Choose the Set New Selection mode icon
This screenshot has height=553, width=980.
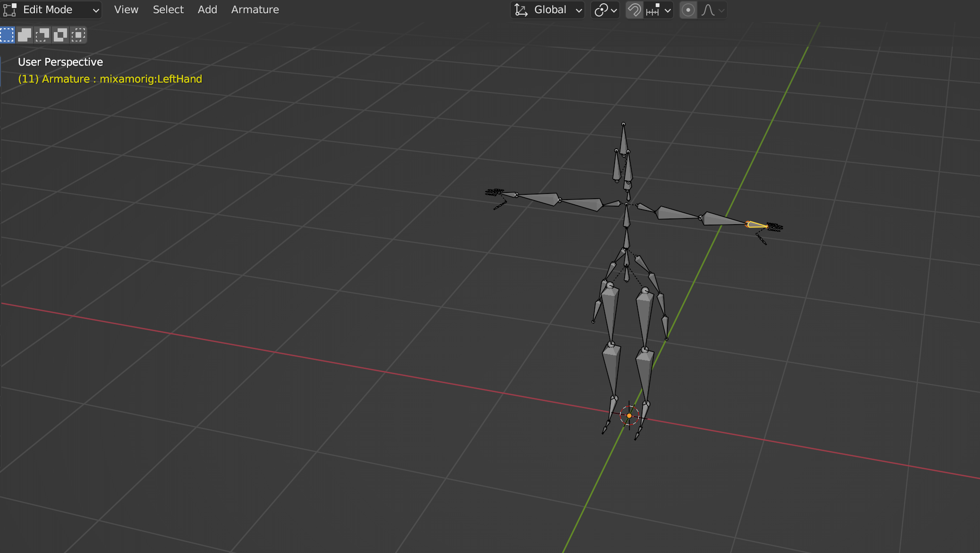tap(7, 35)
